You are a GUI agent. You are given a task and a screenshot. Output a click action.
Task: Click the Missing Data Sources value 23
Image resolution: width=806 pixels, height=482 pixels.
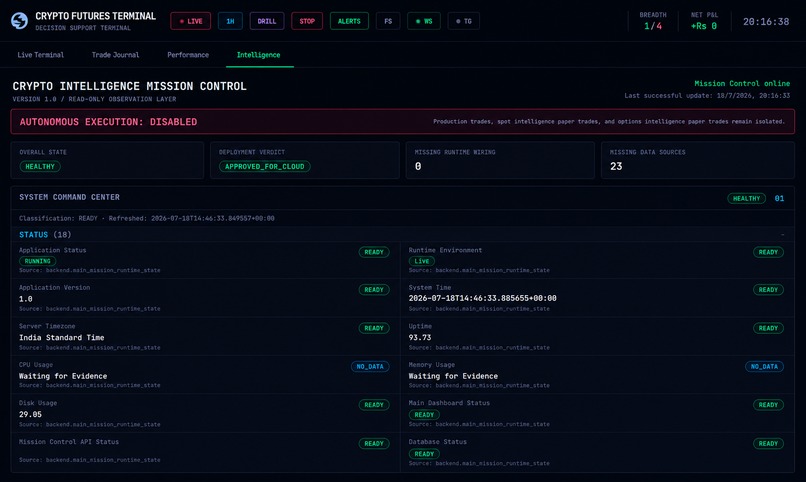pos(616,166)
